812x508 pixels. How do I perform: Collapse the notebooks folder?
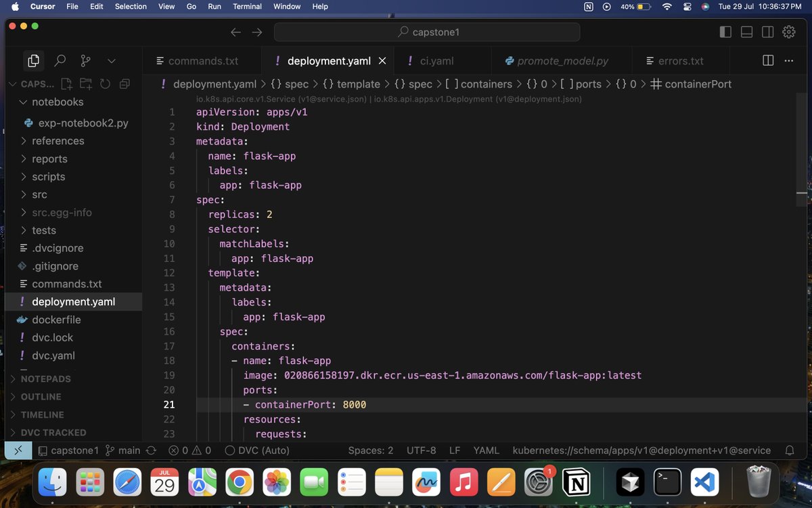click(x=74, y=102)
